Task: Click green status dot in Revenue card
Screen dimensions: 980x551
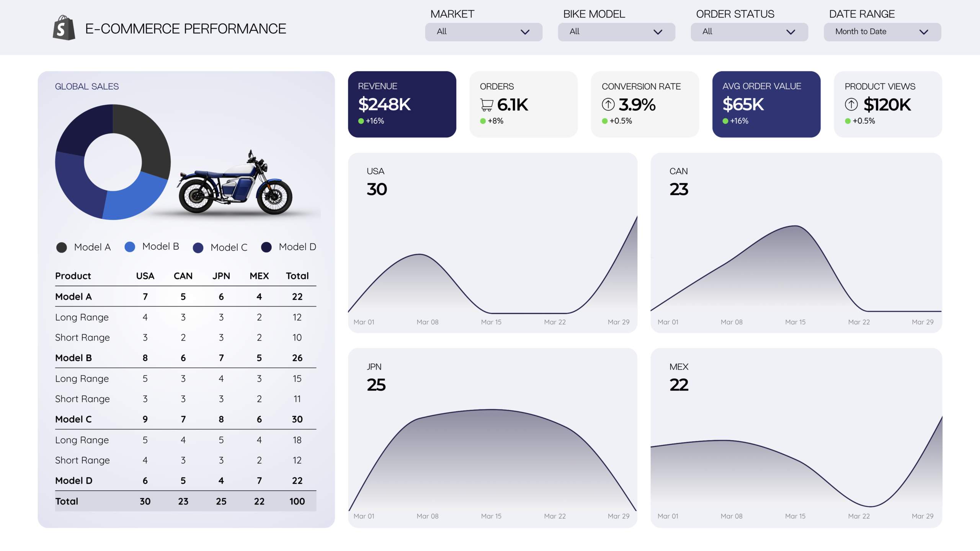Action: coord(361,121)
